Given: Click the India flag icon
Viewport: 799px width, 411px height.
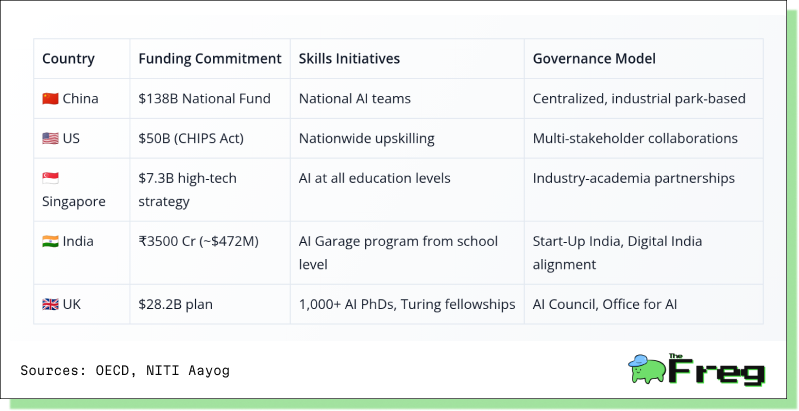Looking at the screenshot, I should [50, 241].
